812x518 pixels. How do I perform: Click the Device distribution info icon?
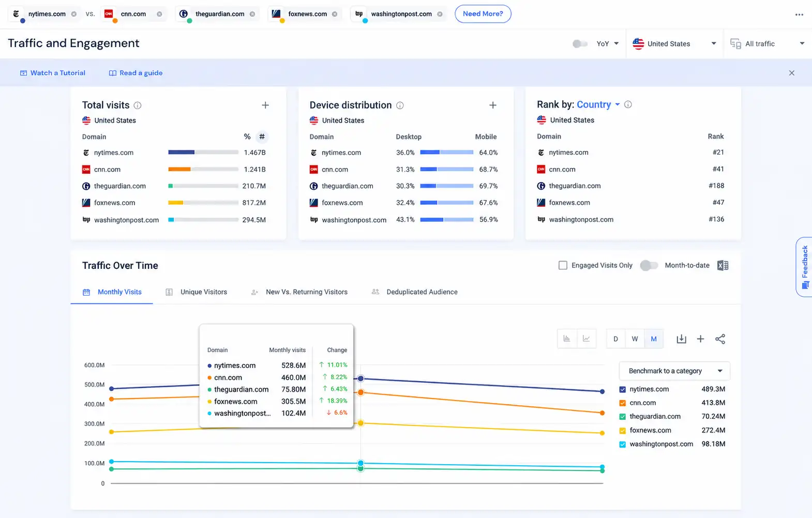click(x=400, y=105)
